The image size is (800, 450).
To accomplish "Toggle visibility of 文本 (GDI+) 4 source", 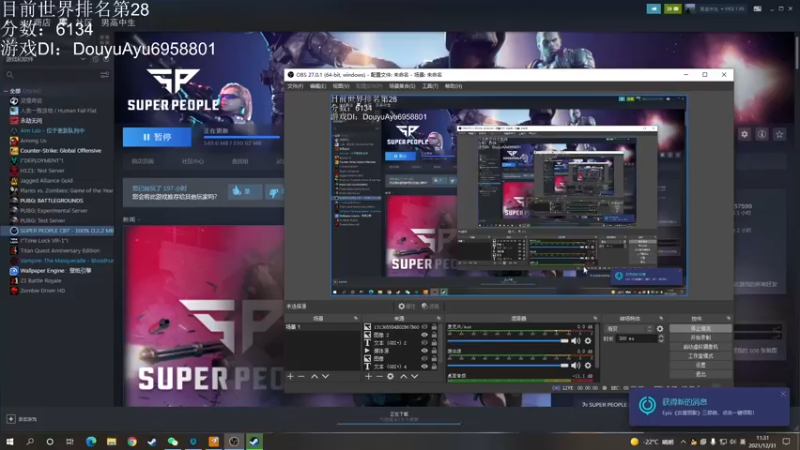I will pyautogui.click(x=424, y=366).
